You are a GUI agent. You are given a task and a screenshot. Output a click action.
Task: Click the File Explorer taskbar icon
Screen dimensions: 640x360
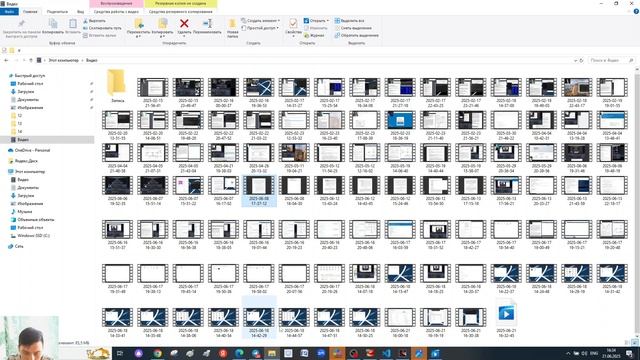point(272,353)
